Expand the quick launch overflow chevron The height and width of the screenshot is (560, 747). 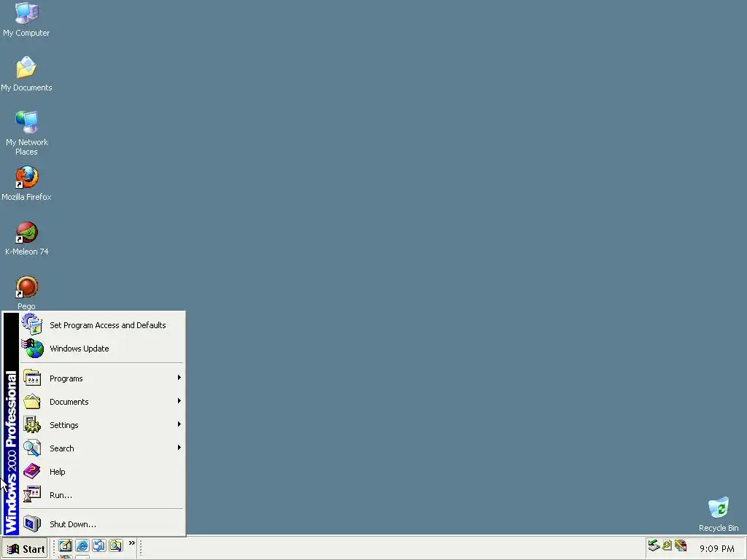(x=132, y=542)
